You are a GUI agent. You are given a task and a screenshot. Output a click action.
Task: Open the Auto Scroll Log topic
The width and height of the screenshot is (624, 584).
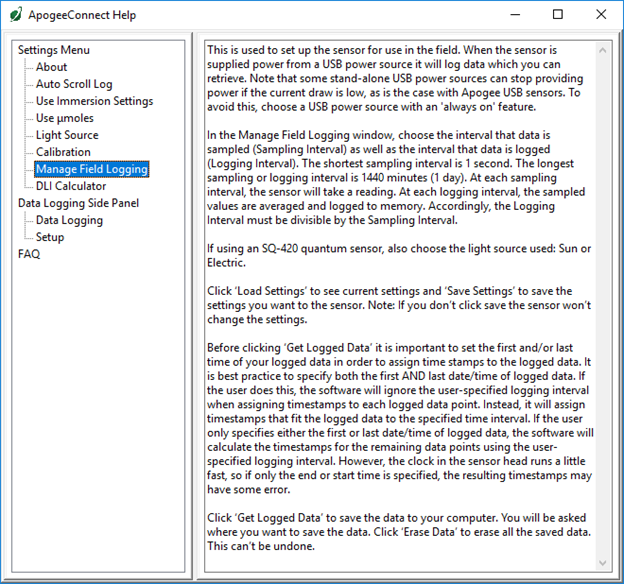[74, 84]
